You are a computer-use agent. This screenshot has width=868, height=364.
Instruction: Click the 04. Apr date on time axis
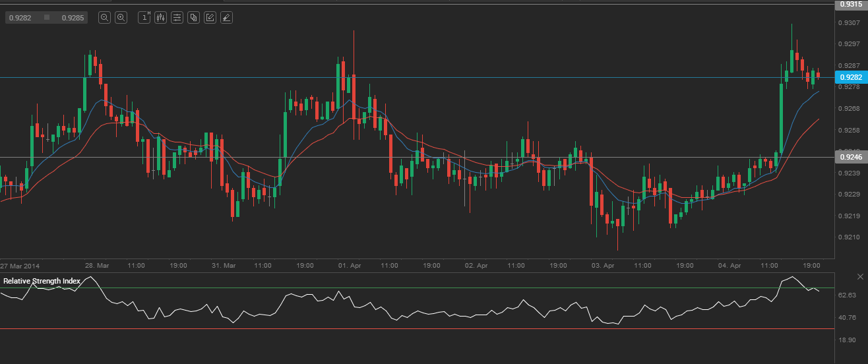[x=729, y=265]
